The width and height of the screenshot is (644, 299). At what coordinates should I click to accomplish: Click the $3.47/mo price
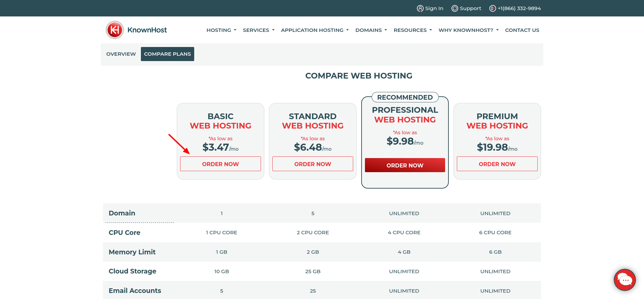[x=220, y=147]
